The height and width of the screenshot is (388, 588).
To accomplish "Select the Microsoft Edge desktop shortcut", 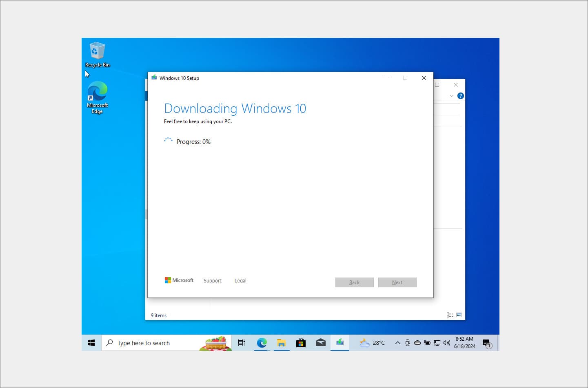I will (97, 98).
